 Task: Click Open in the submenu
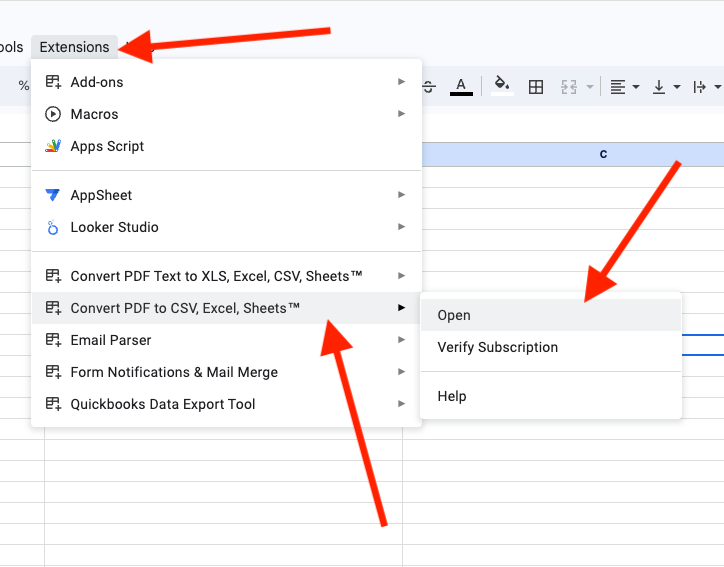coord(454,315)
